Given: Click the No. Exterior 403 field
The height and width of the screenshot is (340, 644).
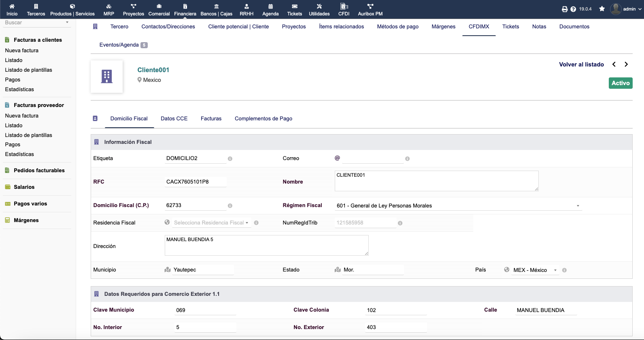Looking at the screenshot, I should pos(396,327).
